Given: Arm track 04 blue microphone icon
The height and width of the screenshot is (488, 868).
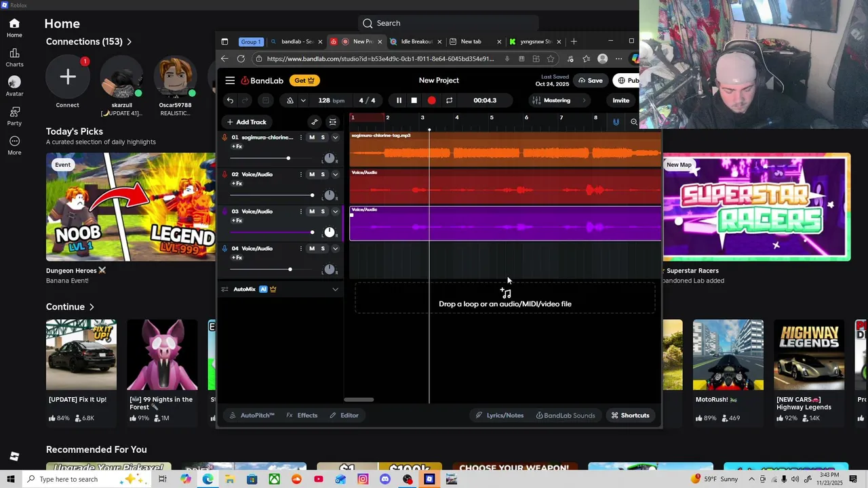Looking at the screenshot, I should pyautogui.click(x=224, y=249).
